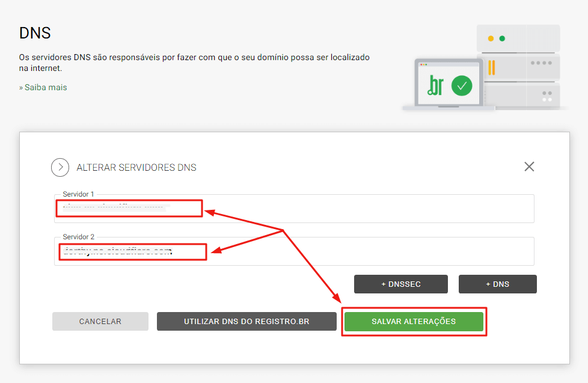Click the green dot on server illustration
The height and width of the screenshot is (383, 588).
[x=502, y=38]
